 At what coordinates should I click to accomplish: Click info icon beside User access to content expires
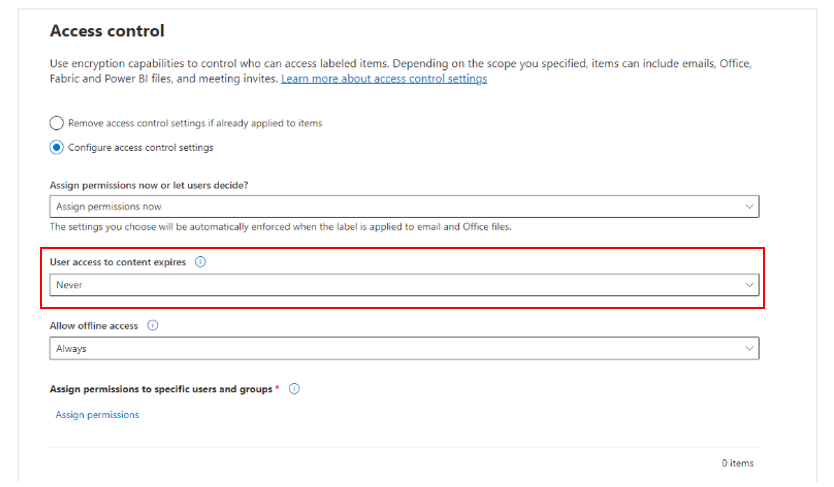click(x=201, y=262)
